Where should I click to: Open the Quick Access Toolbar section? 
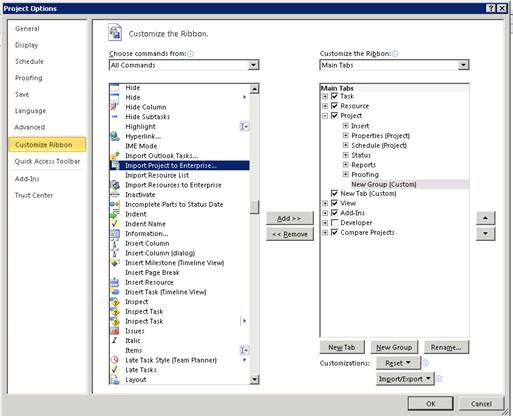pyautogui.click(x=47, y=161)
